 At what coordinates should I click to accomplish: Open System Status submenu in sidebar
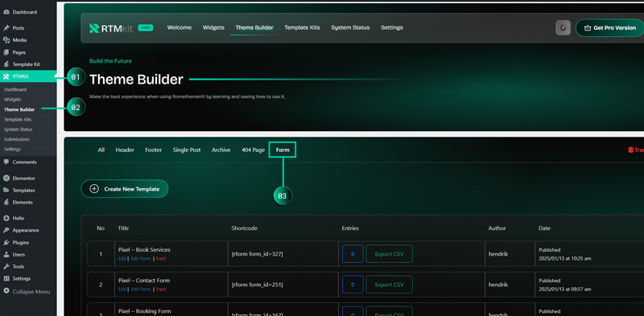point(18,129)
